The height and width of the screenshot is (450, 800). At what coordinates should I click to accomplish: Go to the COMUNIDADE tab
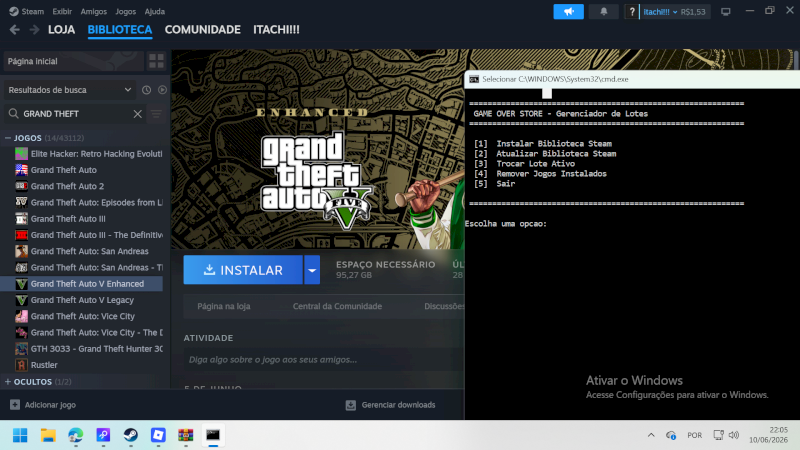(203, 30)
